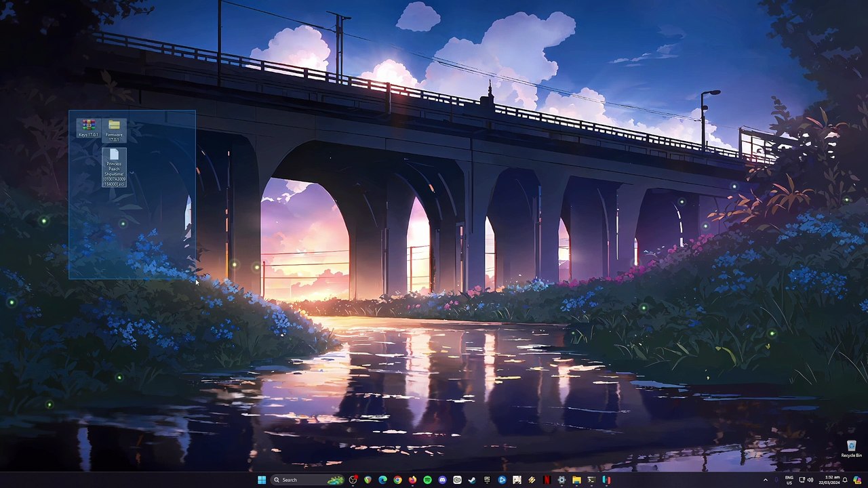Open the Windows Start menu
Viewport: 868px width, 488px height.
click(x=262, y=480)
